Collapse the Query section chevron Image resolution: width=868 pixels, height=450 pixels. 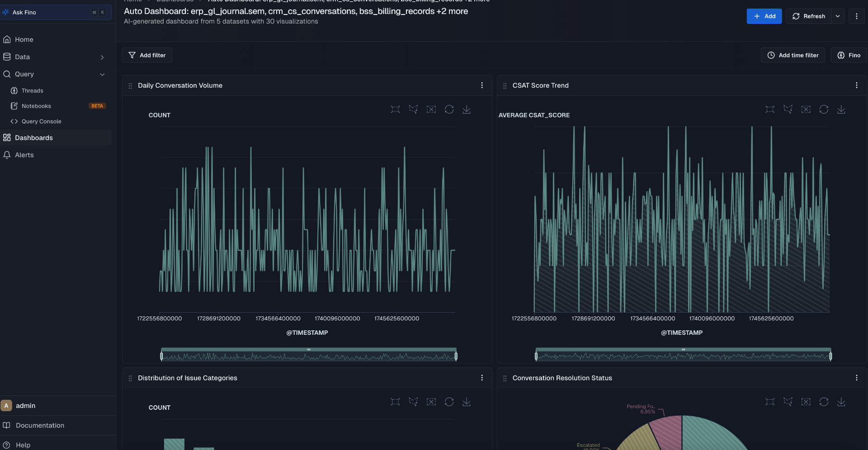102,75
